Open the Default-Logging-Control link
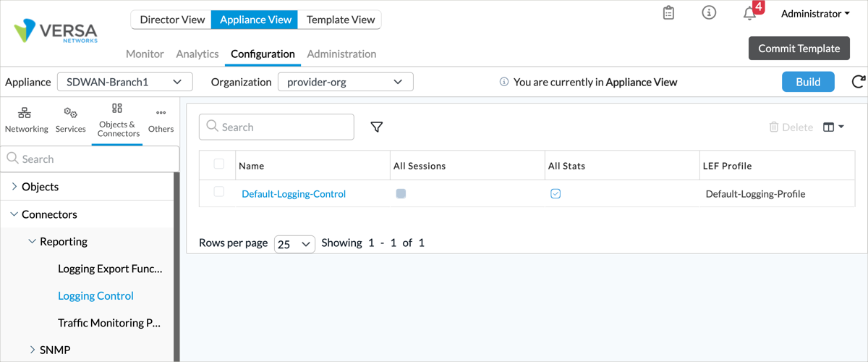 point(294,194)
